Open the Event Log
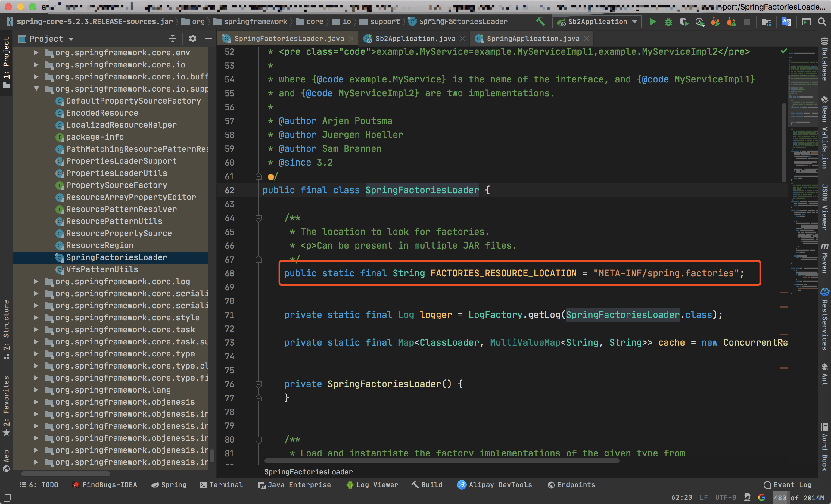Viewport: 831px width, 504px height. click(x=788, y=485)
